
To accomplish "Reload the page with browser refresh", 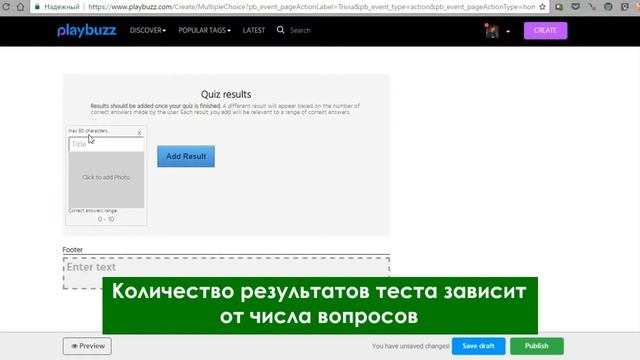I will pyautogui.click(x=6, y=7).
